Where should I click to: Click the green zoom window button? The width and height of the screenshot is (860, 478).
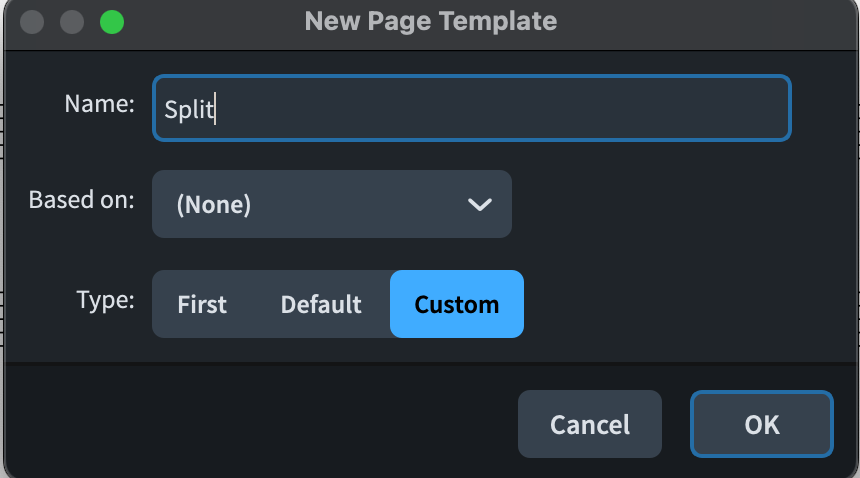(x=112, y=21)
